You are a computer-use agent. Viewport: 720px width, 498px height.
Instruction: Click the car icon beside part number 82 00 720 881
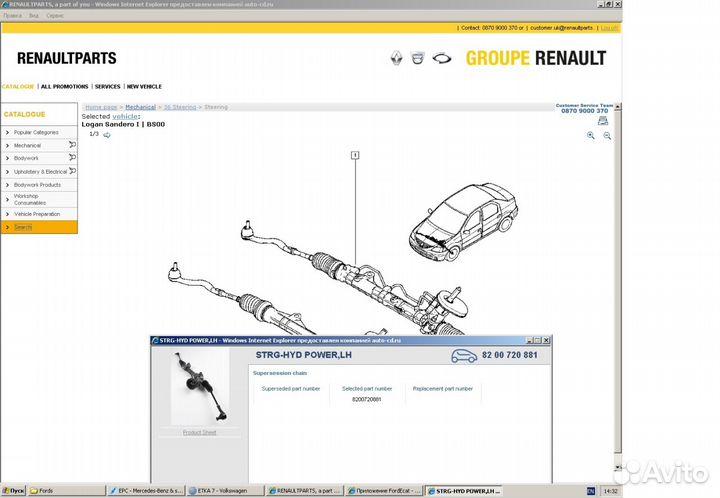[x=464, y=356]
